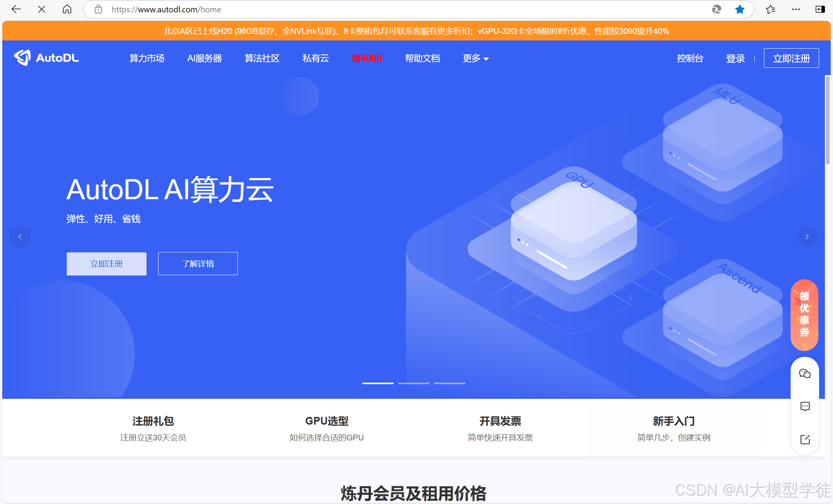Select the second carousel indicator bar
The width and height of the screenshot is (833, 504).
pos(413,383)
